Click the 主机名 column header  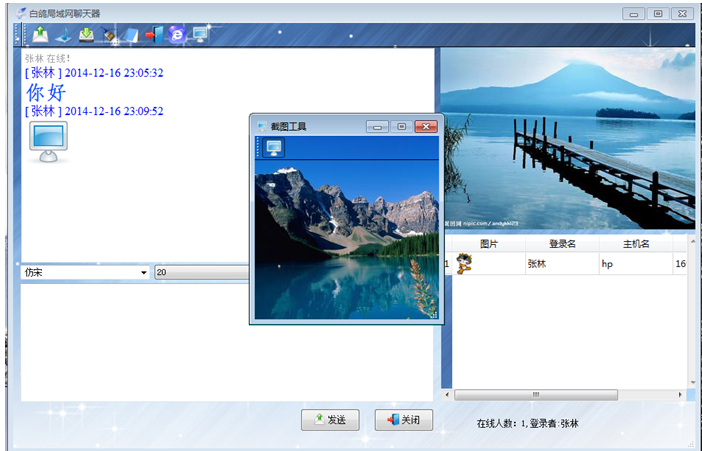(636, 244)
